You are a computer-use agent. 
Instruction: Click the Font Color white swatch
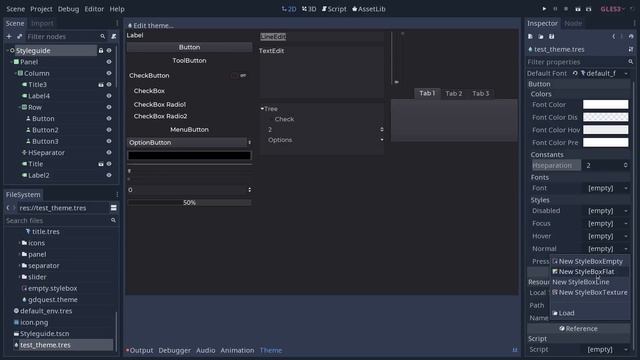pyautogui.click(x=606, y=104)
